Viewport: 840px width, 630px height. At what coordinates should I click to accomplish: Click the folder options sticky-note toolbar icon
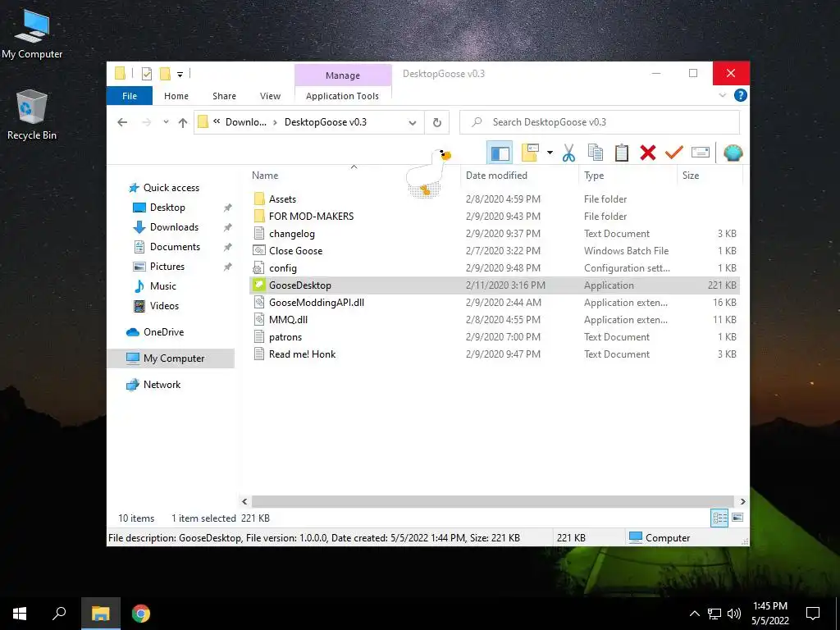[x=530, y=153]
